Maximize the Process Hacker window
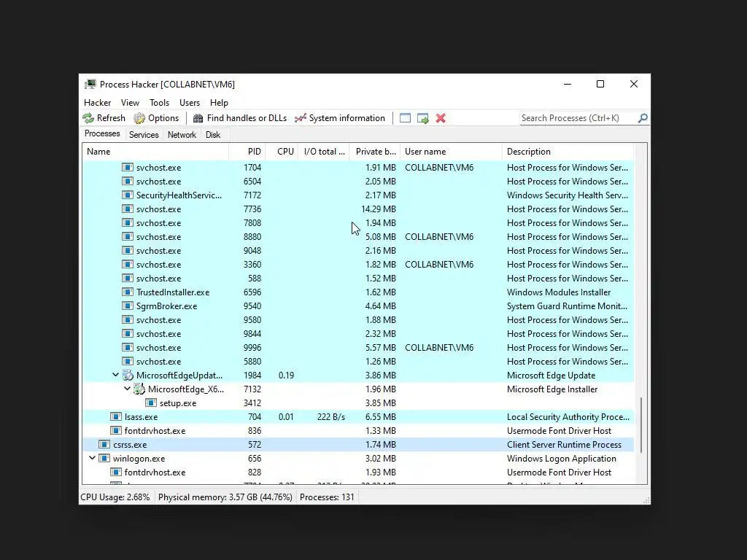The image size is (747, 560). pyautogui.click(x=600, y=85)
